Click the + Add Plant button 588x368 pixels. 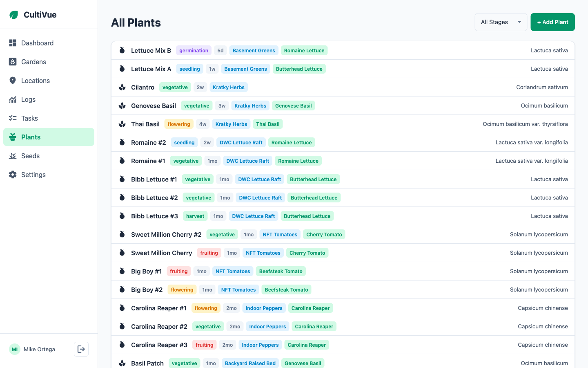coord(552,22)
